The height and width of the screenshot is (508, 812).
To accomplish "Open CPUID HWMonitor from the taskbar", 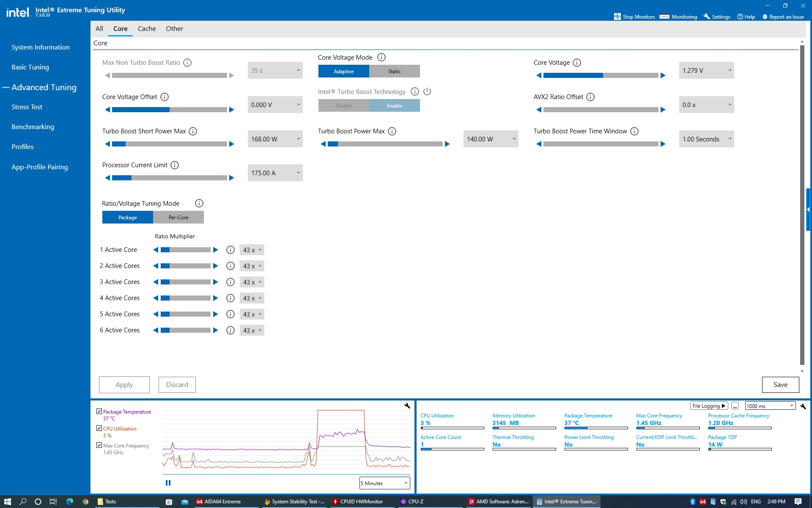I will (x=357, y=502).
